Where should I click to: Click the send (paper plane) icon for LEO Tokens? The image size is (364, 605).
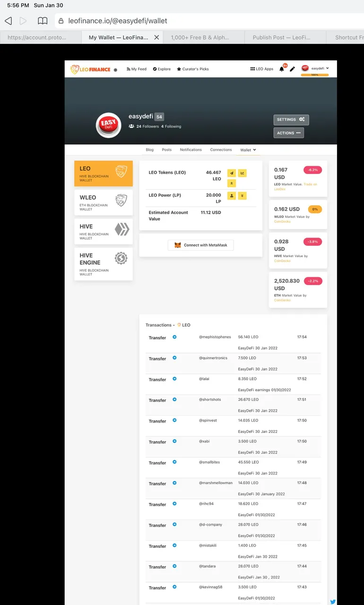coord(232,173)
